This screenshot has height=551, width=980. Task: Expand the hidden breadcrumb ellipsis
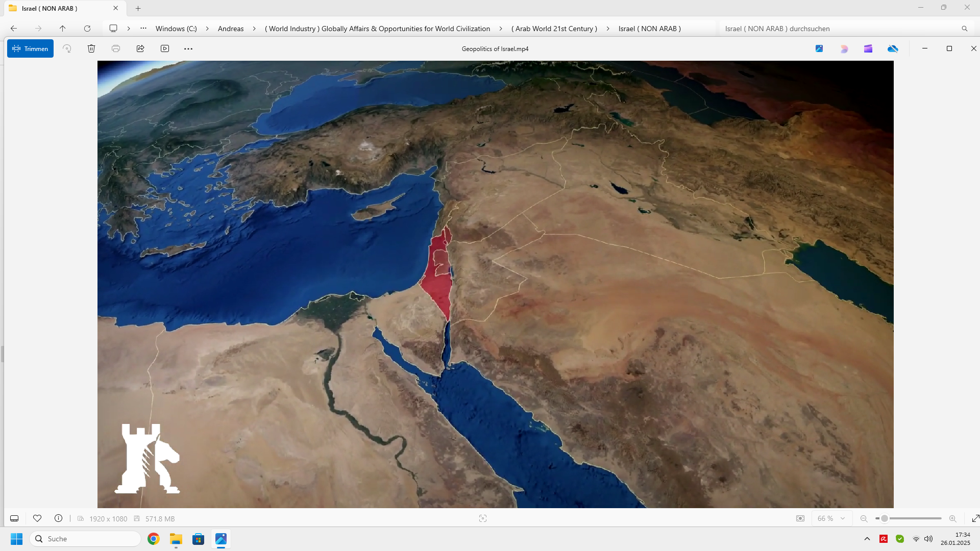[143, 29]
